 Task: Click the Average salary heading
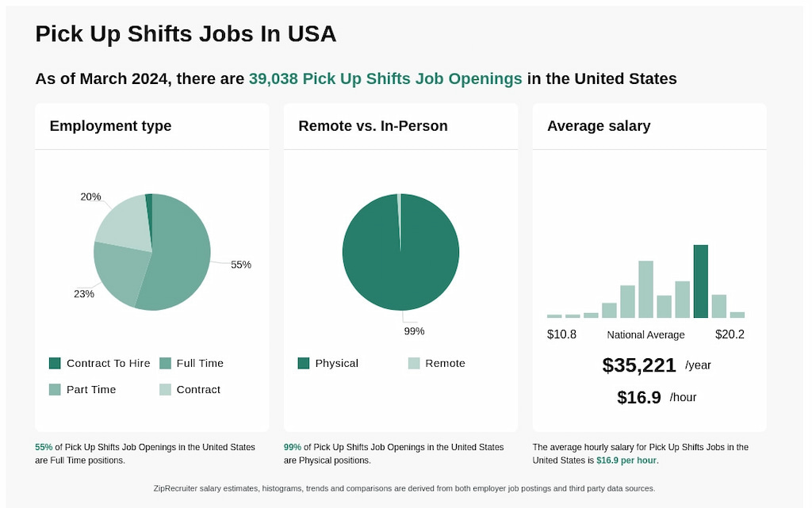[x=599, y=126]
